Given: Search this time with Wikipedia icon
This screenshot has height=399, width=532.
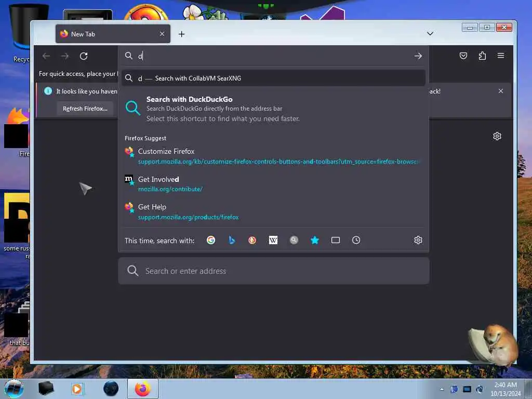Looking at the screenshot, I should pyautogui.click(x=273, y=240).
